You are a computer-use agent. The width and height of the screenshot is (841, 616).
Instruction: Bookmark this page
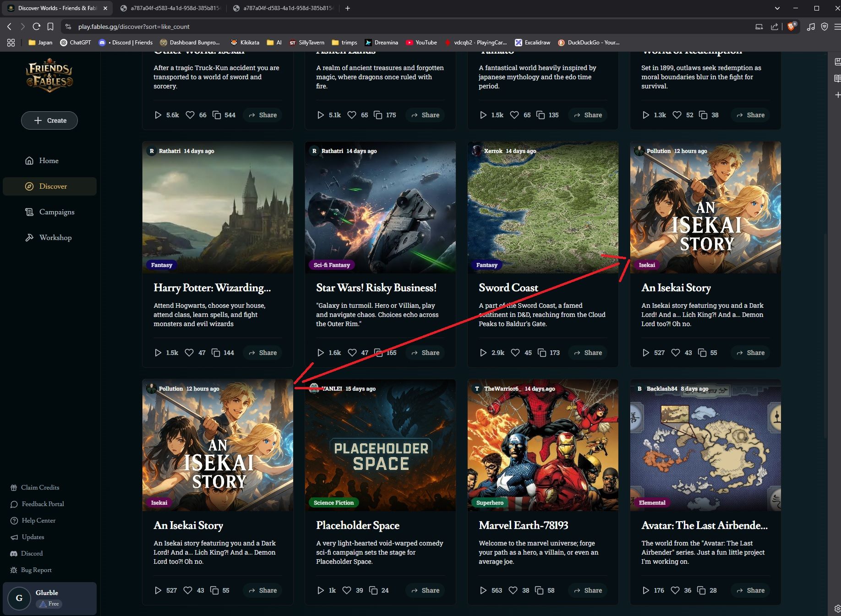pos(50,27)
